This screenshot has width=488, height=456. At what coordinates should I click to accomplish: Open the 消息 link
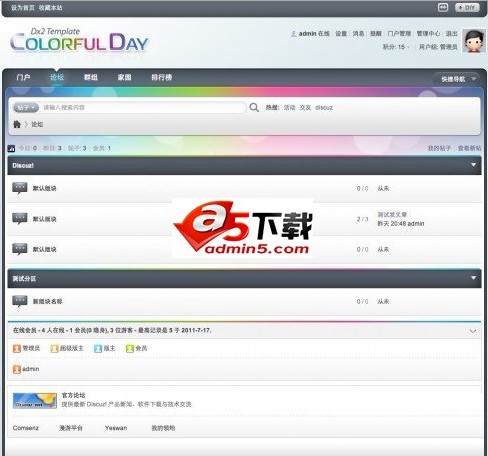[x=358, y=34]
